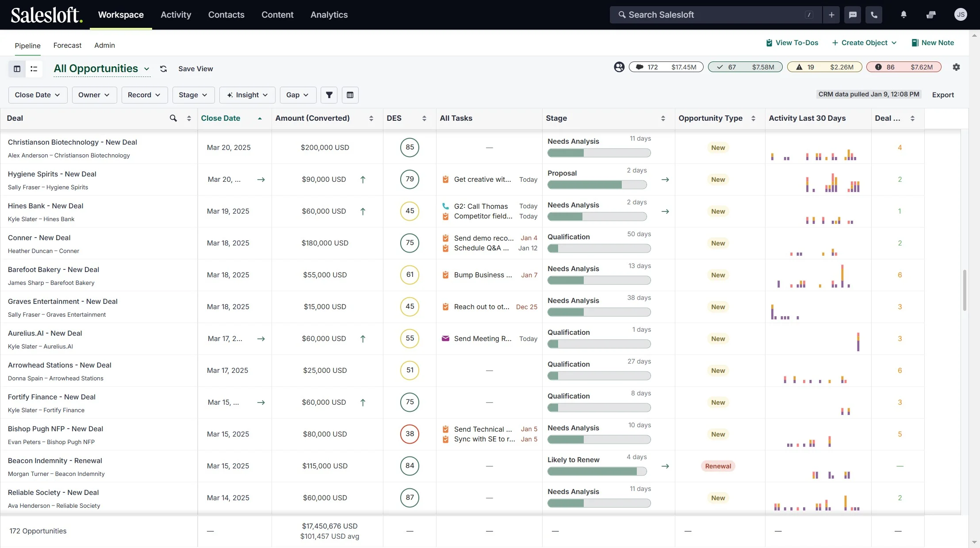Click New Note button

933,43
